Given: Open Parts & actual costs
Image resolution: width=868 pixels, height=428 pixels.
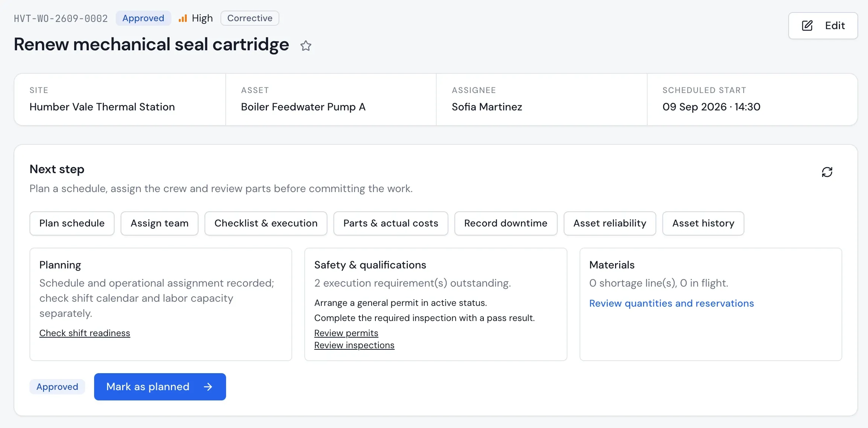Looking at the screenshot, I should 391,223.
